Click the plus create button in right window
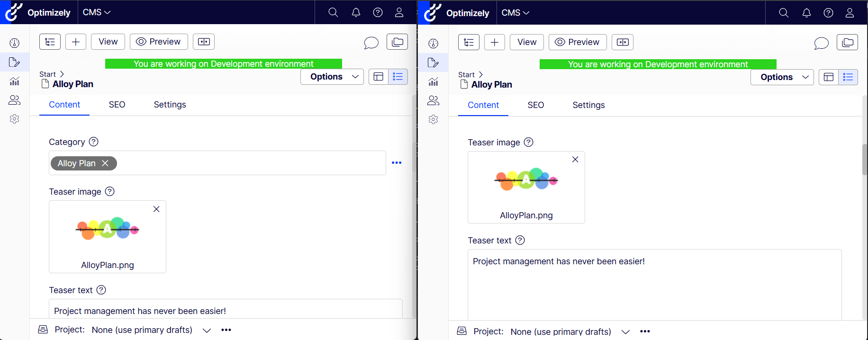 pos(494,42)
